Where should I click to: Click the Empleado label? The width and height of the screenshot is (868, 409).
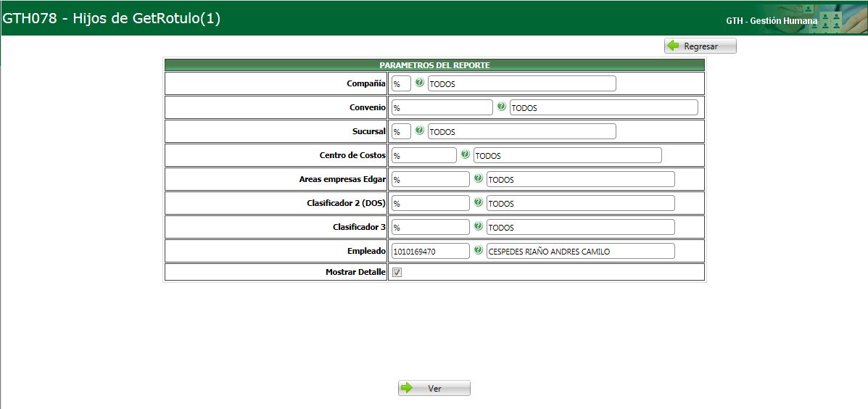click(366, 251)
